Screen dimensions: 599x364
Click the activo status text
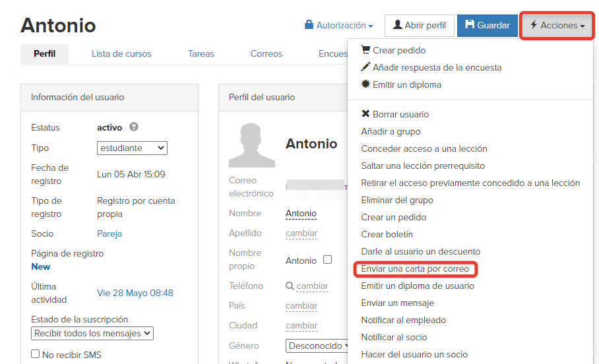110,127
